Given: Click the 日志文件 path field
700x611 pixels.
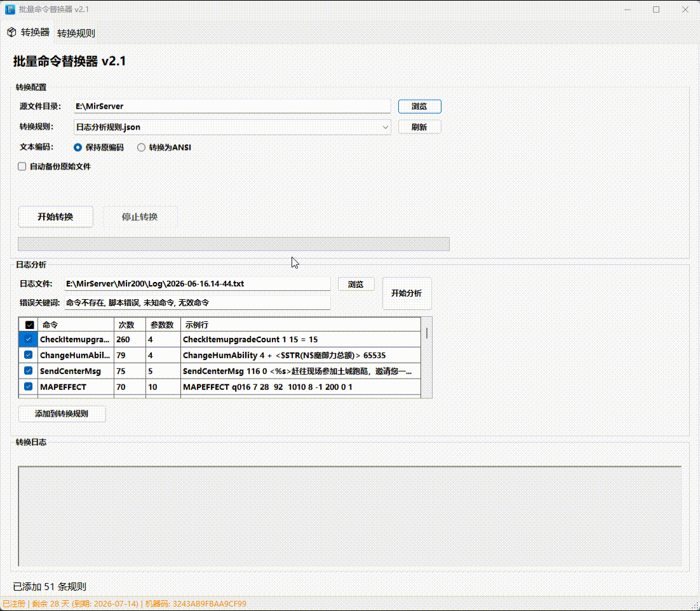Looking at the screenshot, I should (x=198, y=284).
